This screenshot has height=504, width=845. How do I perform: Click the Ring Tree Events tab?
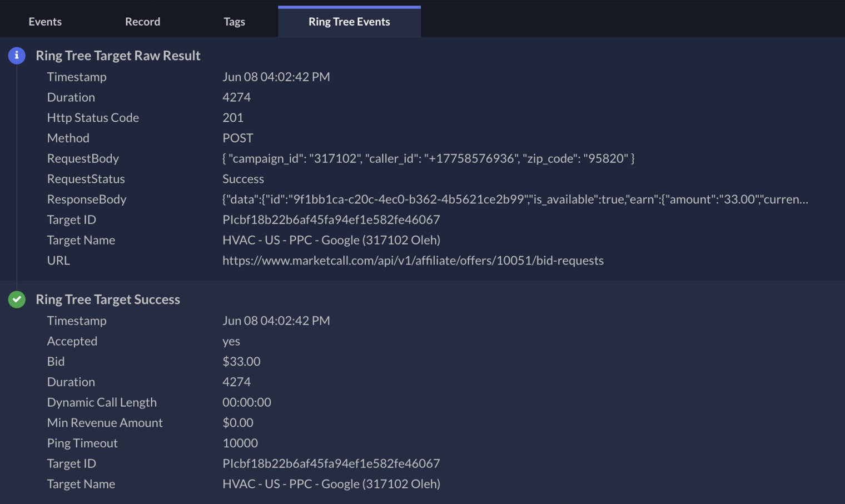[x=349, y=22]
